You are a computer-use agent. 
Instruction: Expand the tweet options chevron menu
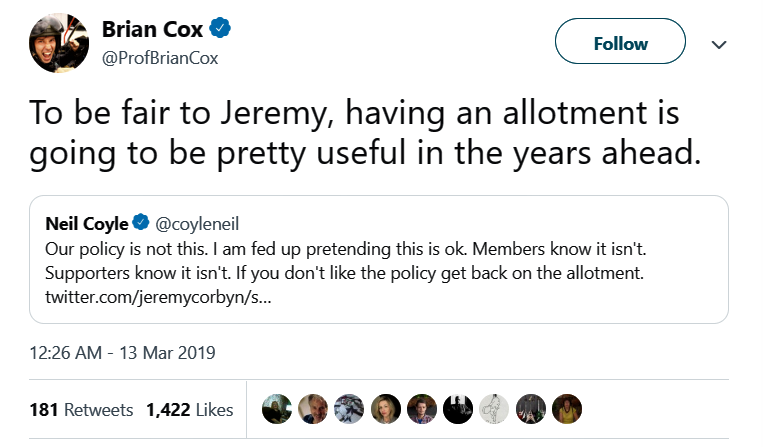[x=718, y=44]
